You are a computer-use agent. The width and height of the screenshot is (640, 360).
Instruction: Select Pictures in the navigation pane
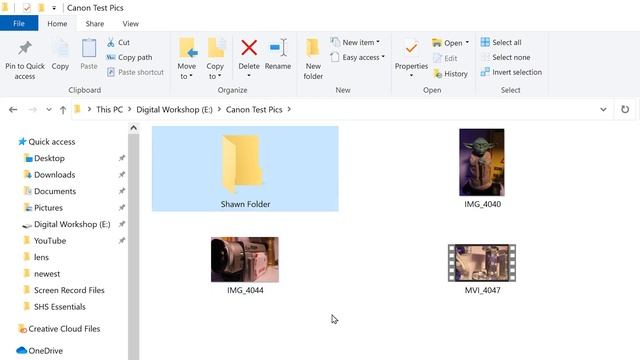(43, 208)
